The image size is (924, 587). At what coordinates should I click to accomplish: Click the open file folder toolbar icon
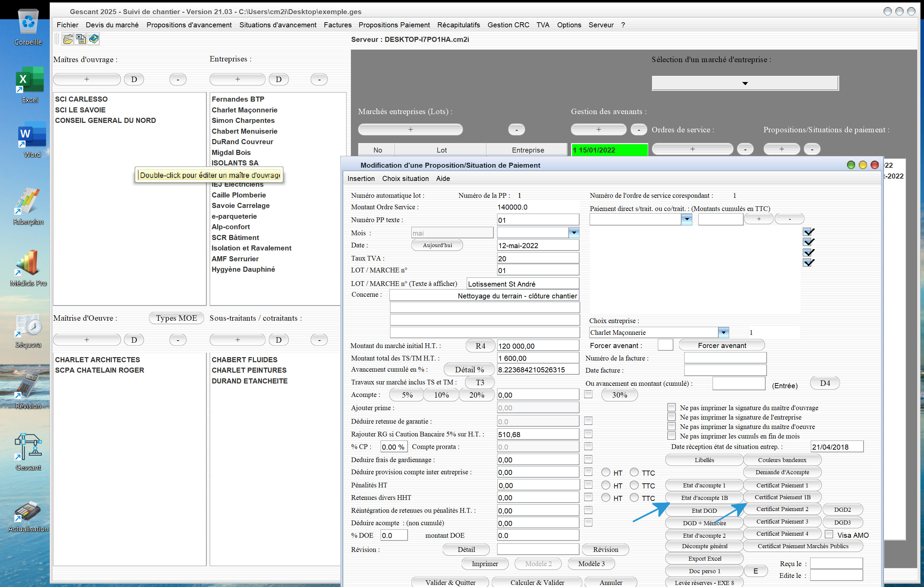point(68,39)
